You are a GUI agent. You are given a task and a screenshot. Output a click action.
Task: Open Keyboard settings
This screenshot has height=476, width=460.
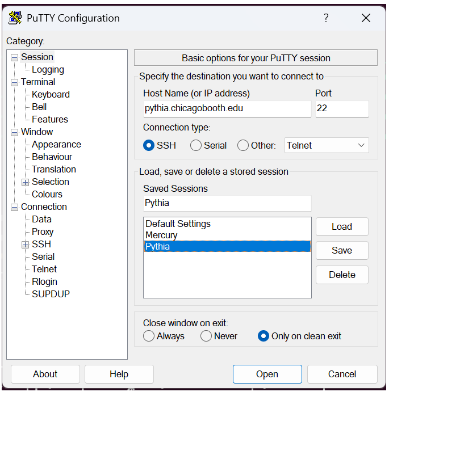point(51,94)
